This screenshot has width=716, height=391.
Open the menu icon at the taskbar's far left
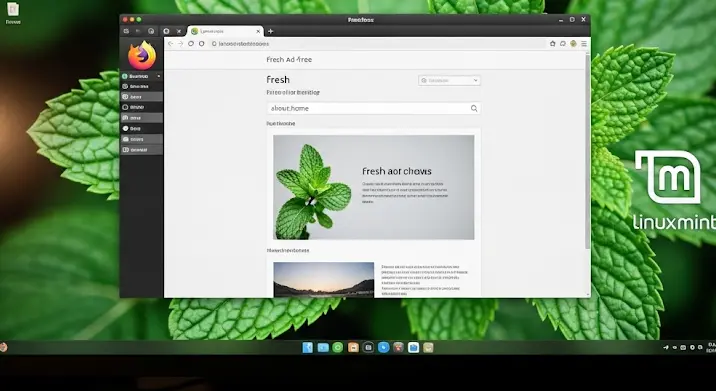3,347
